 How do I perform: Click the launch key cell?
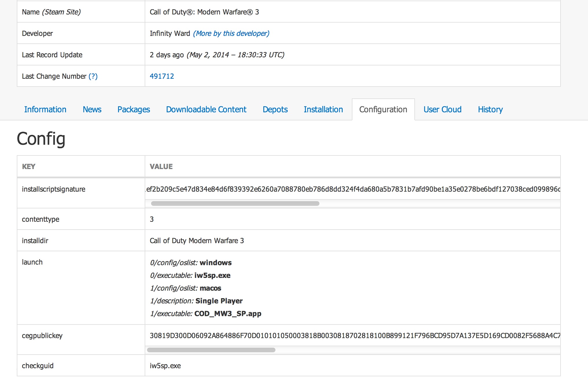point(81,288)
